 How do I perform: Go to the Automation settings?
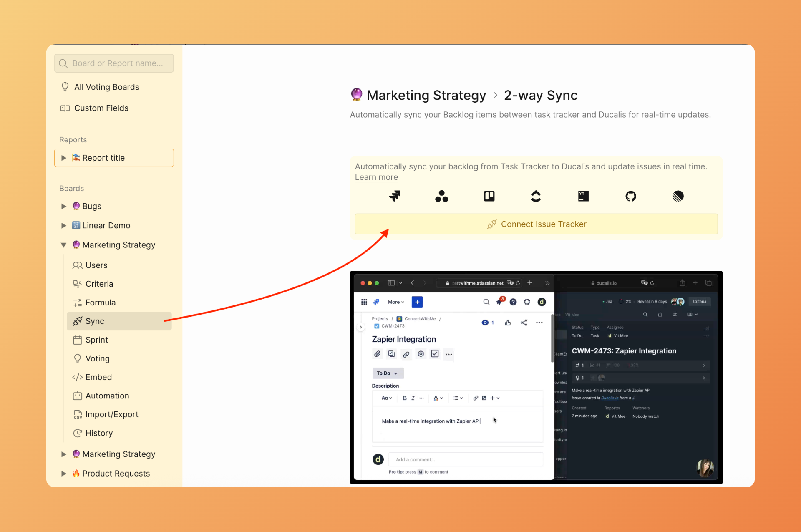107,396
